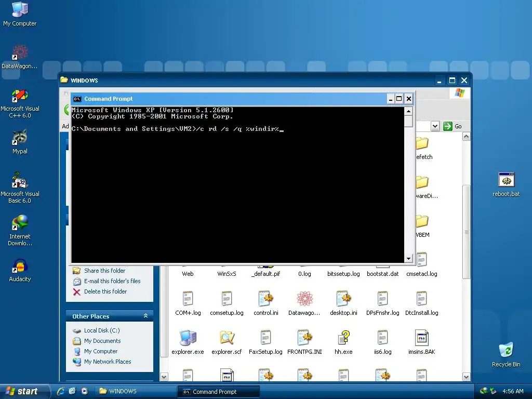Click the system tray clock
This screenshot has width=532, height=399.
(513, 391)
